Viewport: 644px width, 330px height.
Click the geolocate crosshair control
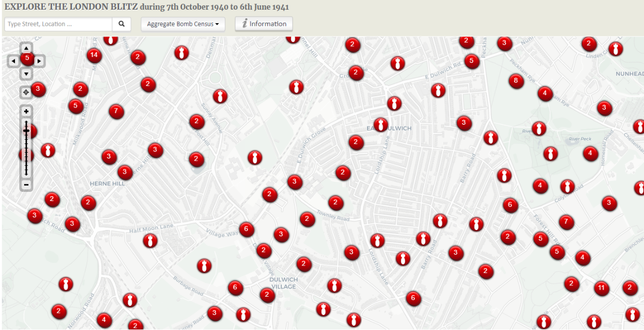pos(26,92)
